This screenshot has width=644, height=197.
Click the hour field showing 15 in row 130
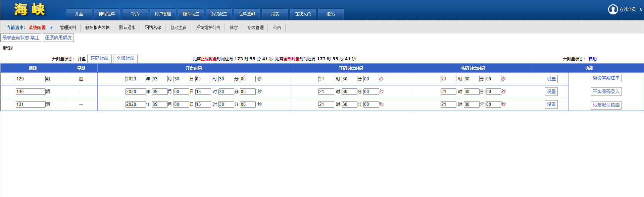203,91
